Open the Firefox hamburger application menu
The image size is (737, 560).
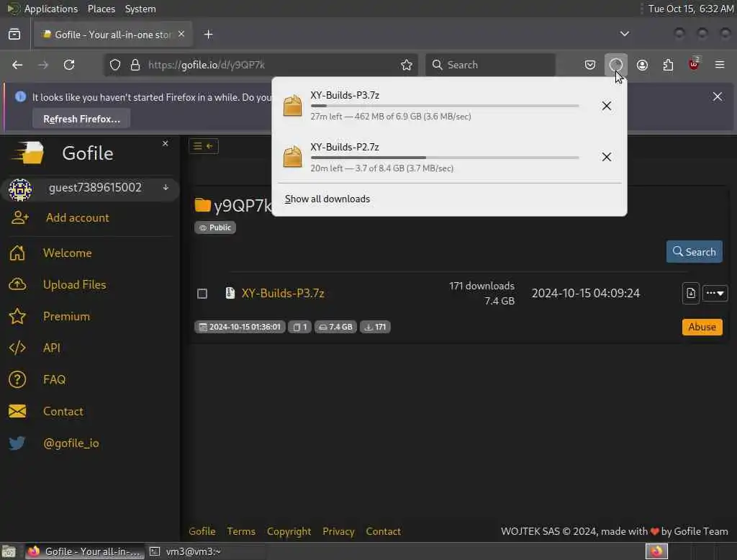[720, 65]
